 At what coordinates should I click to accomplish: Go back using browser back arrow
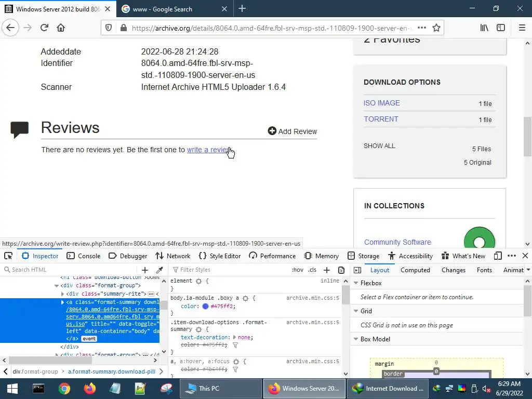pyautogui.click(x=10, y=28)
